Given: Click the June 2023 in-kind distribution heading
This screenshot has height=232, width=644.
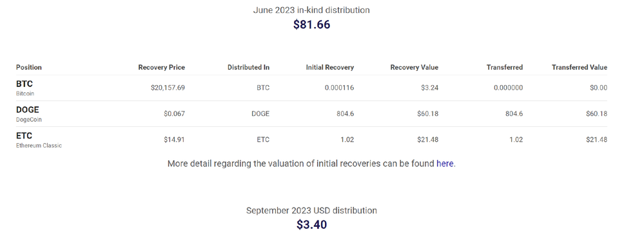Looking at the screenshot, I should 311,10.
